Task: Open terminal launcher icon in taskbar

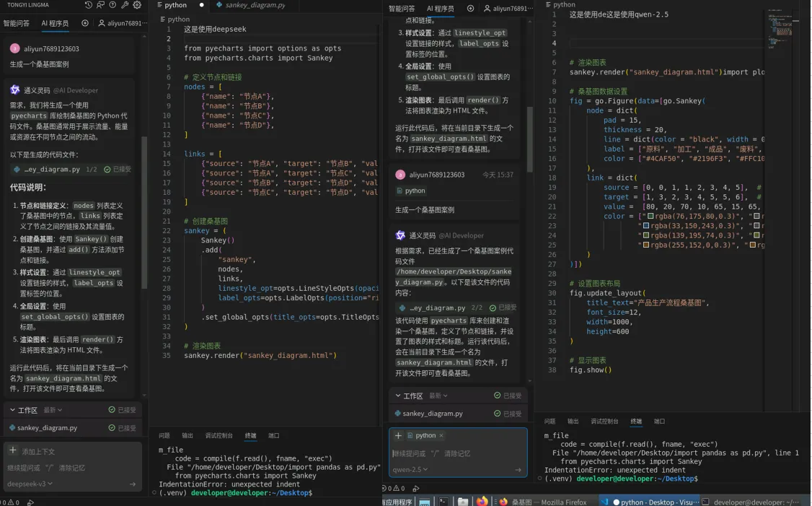Action: [x=443, y=502]
